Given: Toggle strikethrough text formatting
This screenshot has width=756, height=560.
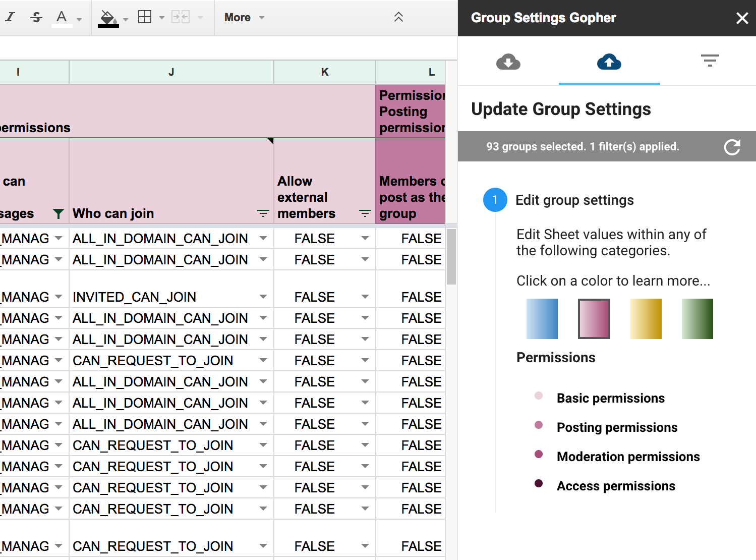Looking at the screenshot, I should pyautogui.click(x=36, y=17).
